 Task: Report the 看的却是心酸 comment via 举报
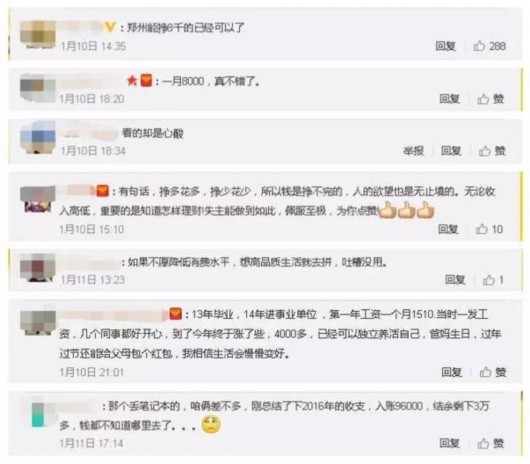coord(413,151)
